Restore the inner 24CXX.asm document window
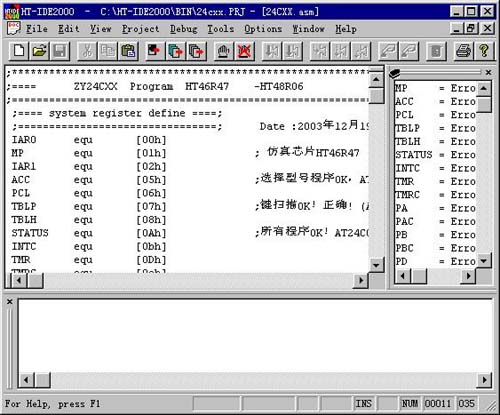The width and height of the screenshot is (500, 415). (x=471, y=28)
